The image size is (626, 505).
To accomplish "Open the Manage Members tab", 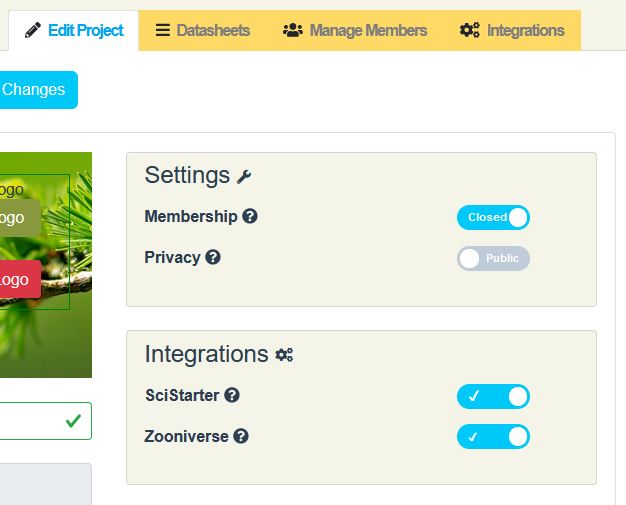I will (x=355, y=31).
